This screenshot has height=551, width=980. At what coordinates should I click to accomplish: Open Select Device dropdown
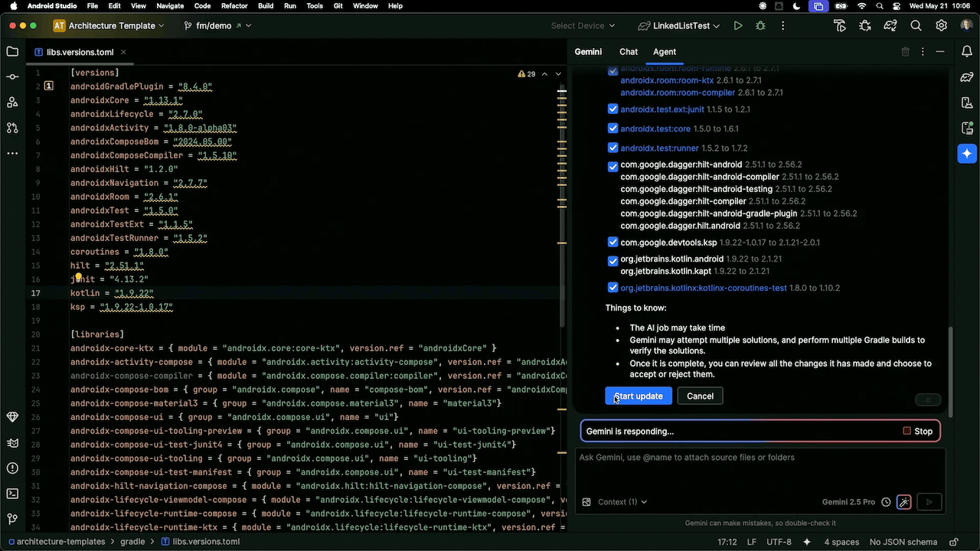583,25
